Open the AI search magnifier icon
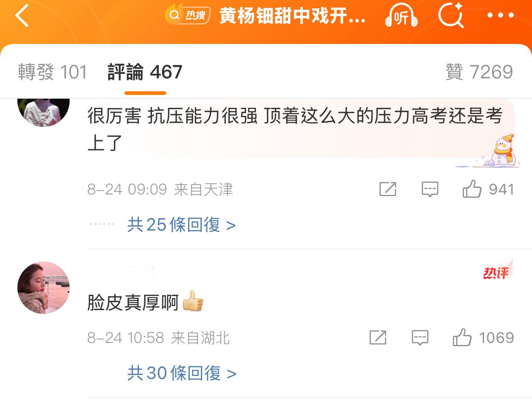This screenshot has height=403, width=532. coord(451,15)
